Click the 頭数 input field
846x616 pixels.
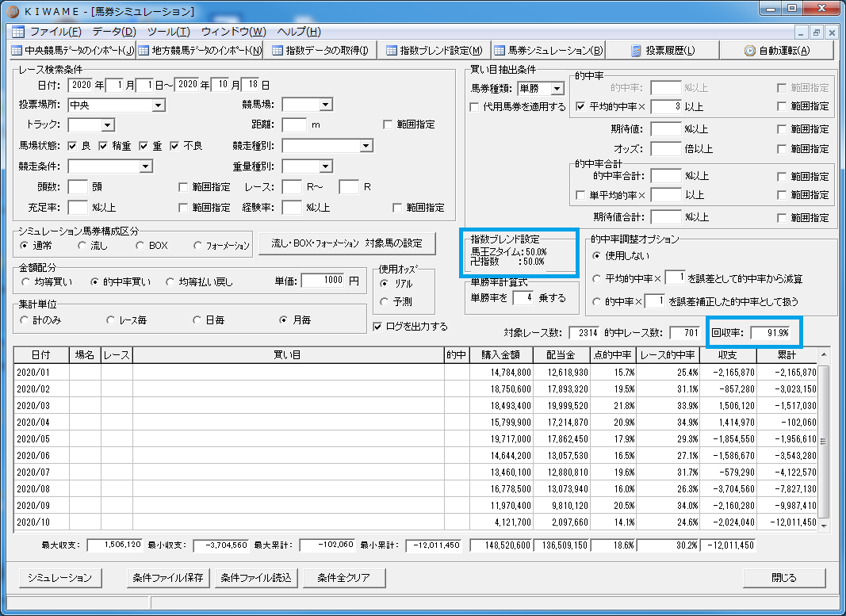coord(78,187)
